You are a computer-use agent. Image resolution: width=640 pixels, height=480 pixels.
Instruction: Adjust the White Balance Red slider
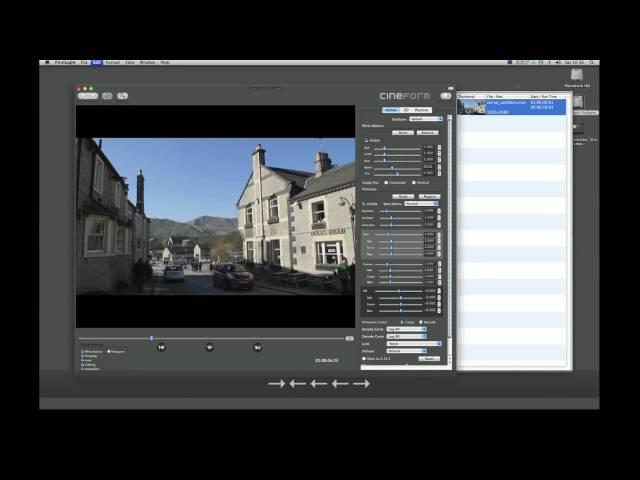pos(397,148)
